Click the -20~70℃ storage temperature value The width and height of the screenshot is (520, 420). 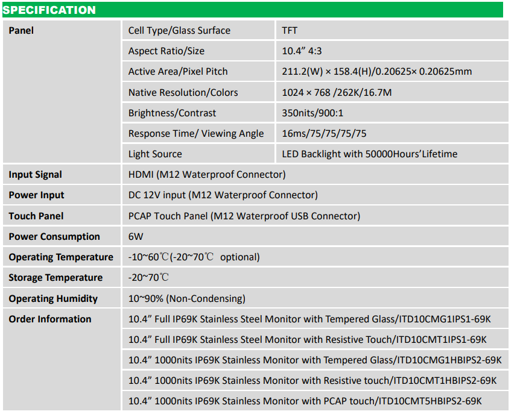coord(148,278)
